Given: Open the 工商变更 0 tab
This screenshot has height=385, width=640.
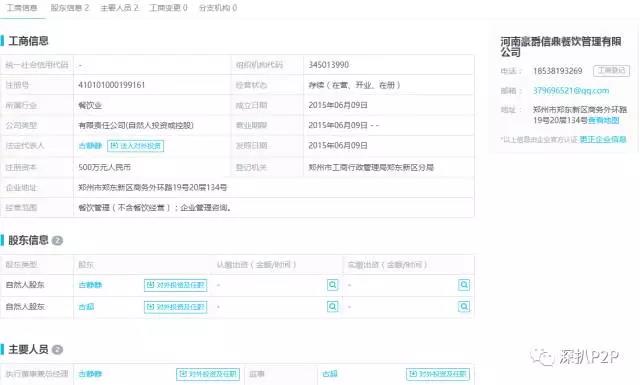Looking at the screenshot, I should [x=169, y=8].
